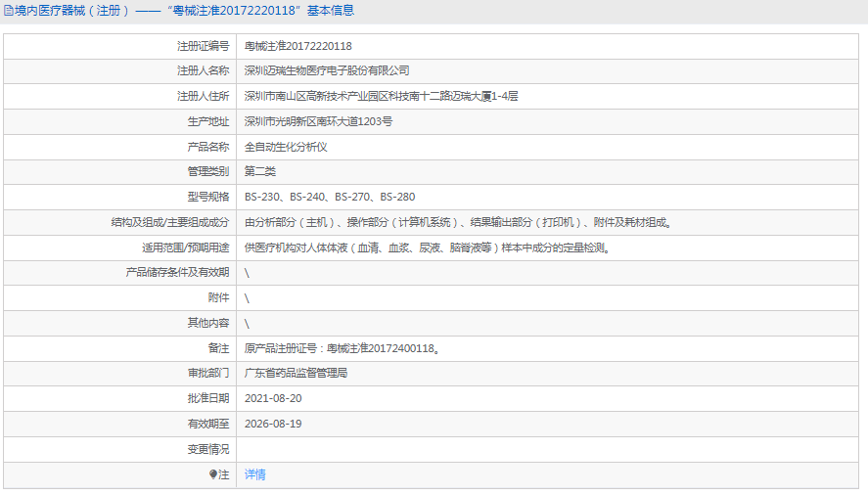This screenshot has height=495, width=868.
Task: Click the registrant address ending in 迈瑞大厦1-4层
Action: coord(381,96)
